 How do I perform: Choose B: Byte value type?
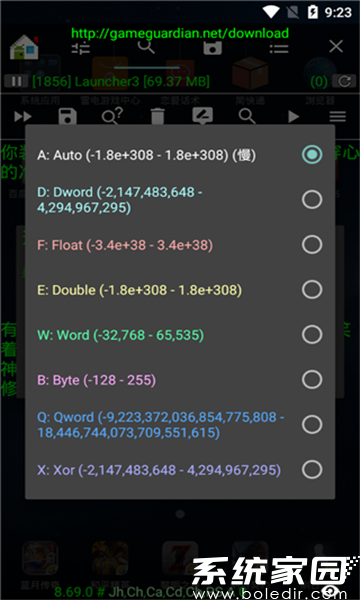click(180, 380)
